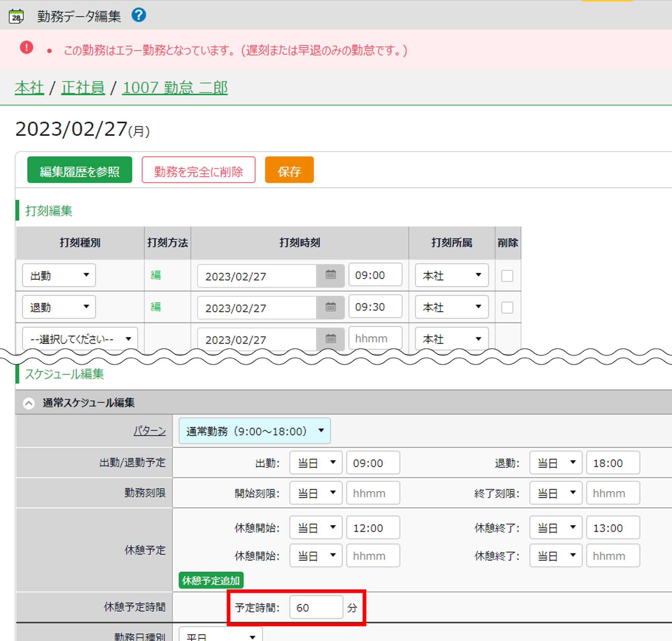
Task: Click the 退勤 date field 2023/02/27
Action: pos(257,307)
